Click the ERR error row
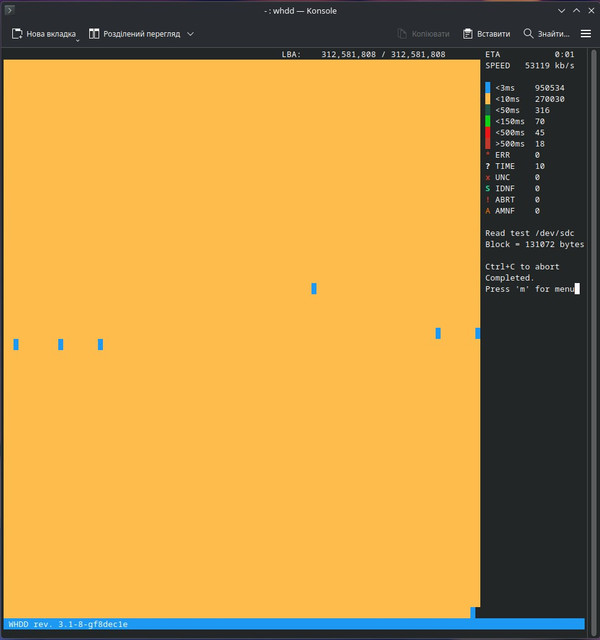 (x=513, y=155)
